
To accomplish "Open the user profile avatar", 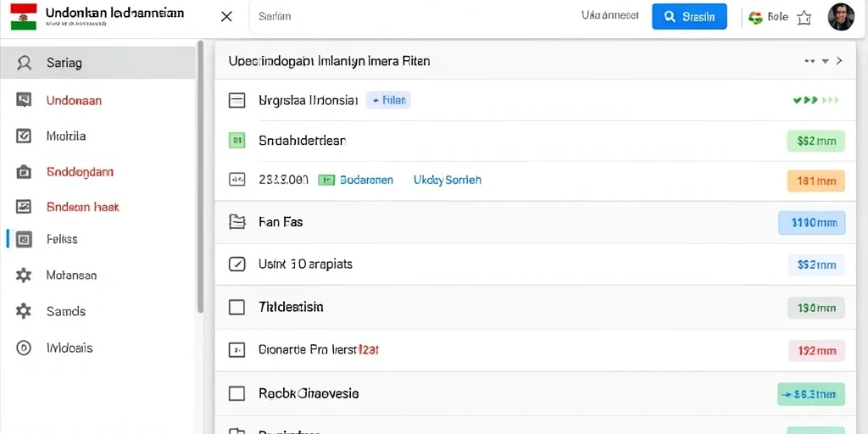I will click(x=841, y=17).
